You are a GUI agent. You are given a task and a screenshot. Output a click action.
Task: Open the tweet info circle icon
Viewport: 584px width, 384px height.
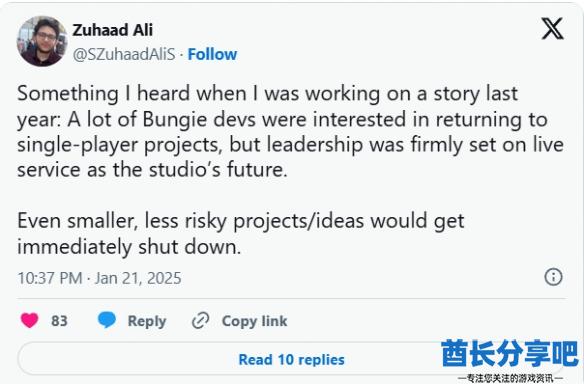pos(553,277)
